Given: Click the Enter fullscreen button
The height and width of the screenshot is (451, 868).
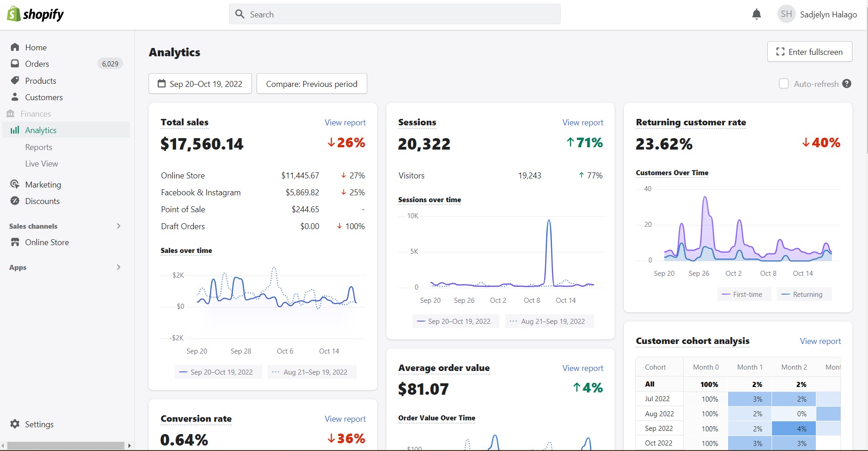Looking at the screenshot, I should (809, 52).
